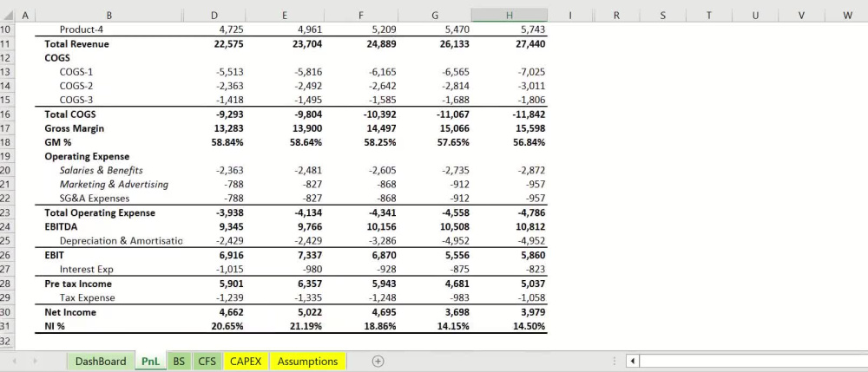The width and height of the screenshot is (868, 372).
Task: Click the COGS-3 value -1,585
Action: click(361, 100)
